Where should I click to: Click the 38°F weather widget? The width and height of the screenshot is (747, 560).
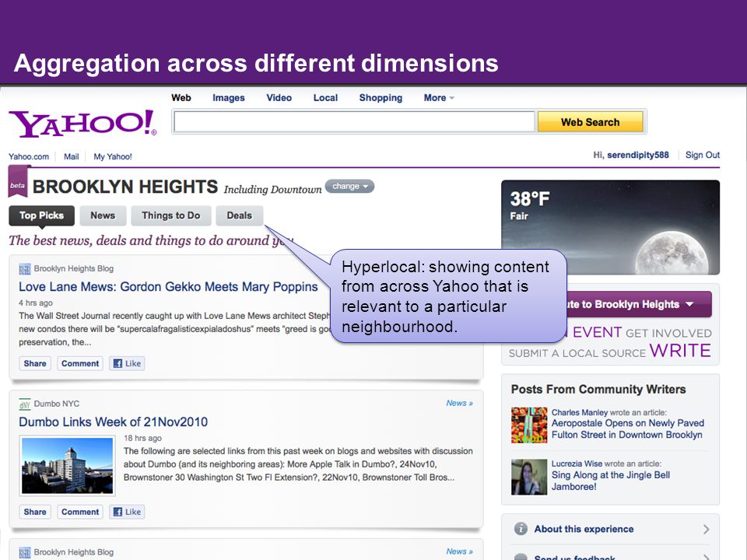610,227
